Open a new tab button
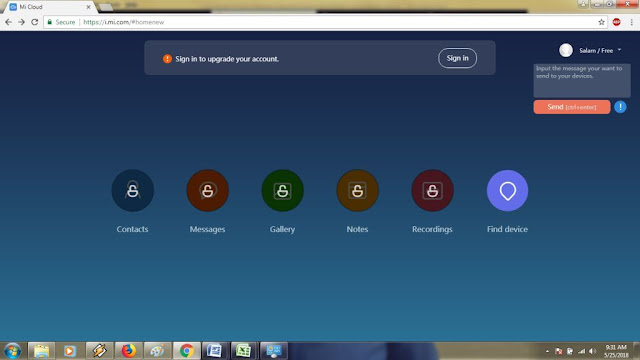 point(106,7)
